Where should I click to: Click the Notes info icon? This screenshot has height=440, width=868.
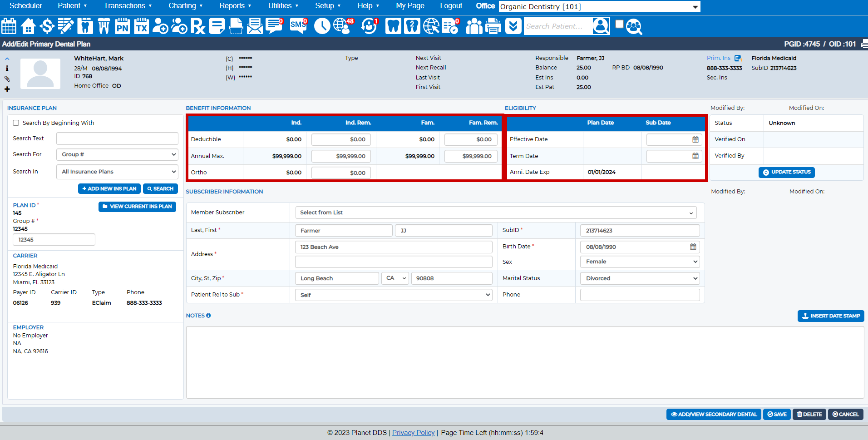tap(208, 316)
